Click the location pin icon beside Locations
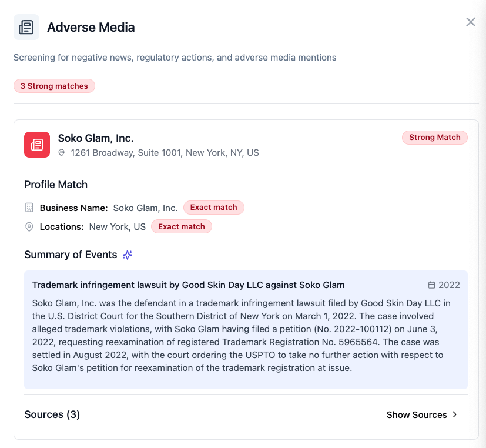This screenshot has width=486, height=448. [29, 227]
